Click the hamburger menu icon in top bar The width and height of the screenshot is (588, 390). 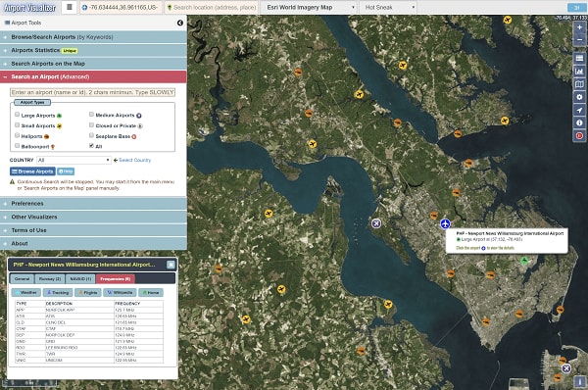[x=70, y=7]
